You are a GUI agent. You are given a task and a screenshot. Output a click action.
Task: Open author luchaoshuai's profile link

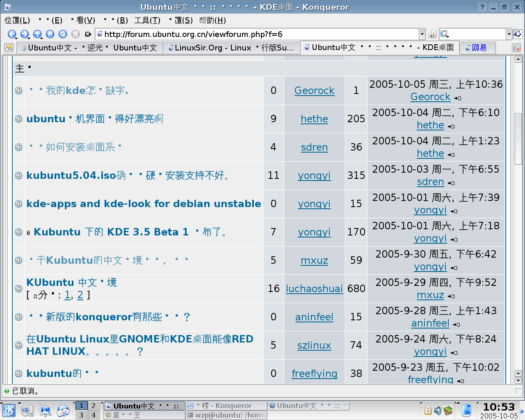314,289
